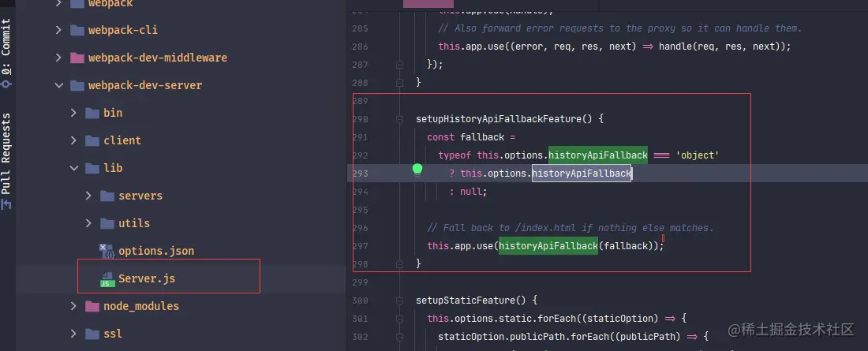
Task: Click the utils folder icon
Action: (107, 224)
